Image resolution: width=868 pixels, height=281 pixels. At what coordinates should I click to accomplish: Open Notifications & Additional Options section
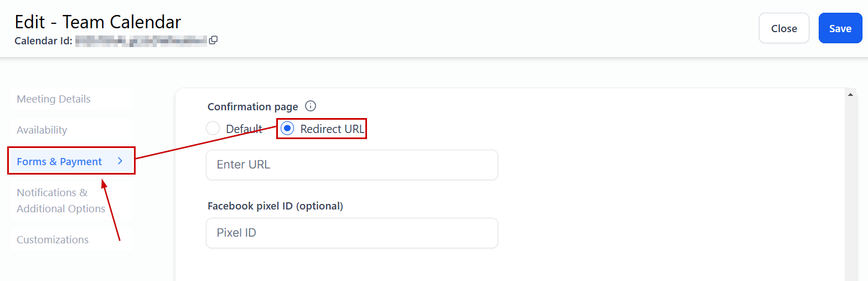pyautogui.click(x=61, y=201)
